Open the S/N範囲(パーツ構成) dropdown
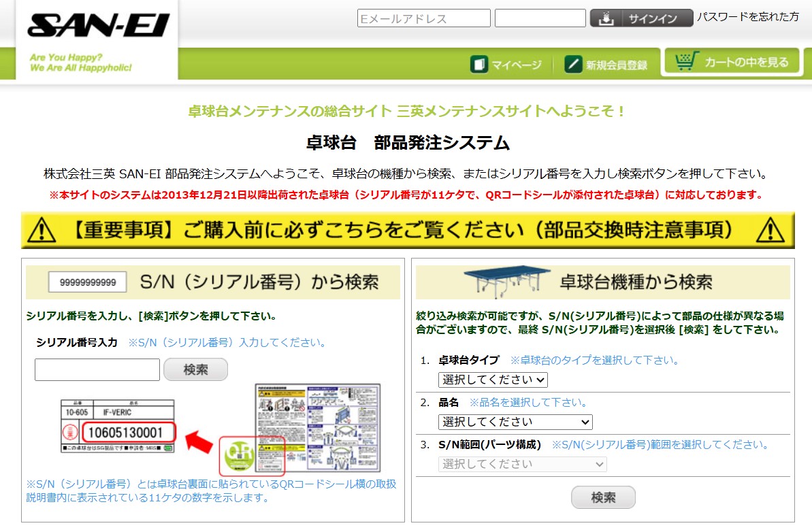This screenshot has width=812, height=532. click(x=523, y=464)
